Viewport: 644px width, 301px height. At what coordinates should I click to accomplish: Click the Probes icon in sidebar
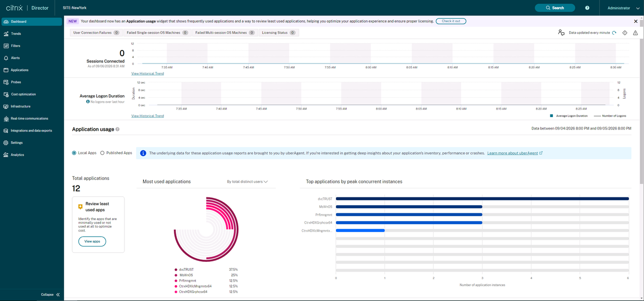6,82
